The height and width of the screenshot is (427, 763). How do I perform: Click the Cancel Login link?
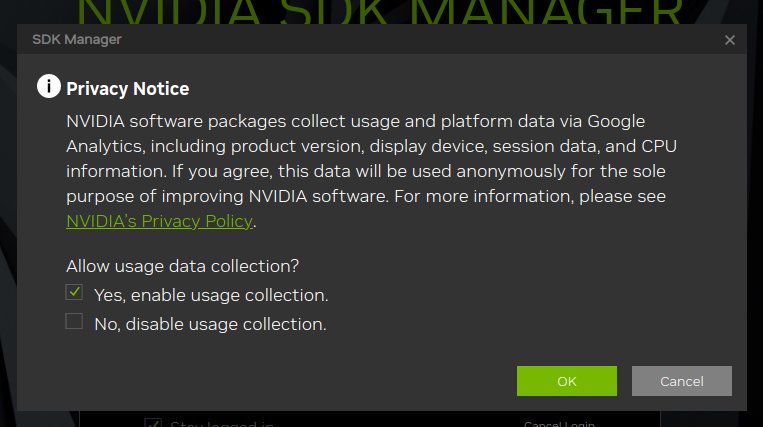559,424
